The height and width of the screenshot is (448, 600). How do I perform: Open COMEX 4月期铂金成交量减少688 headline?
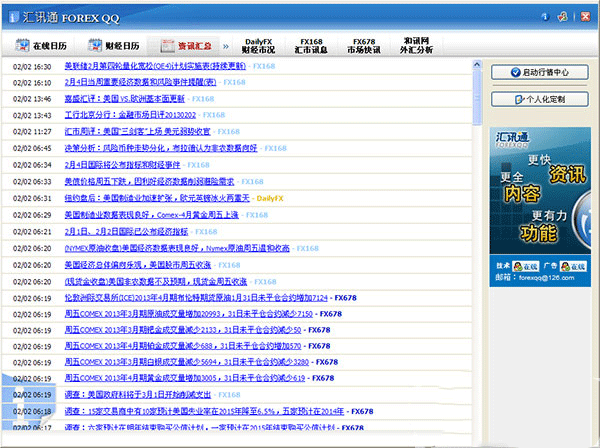[x=183, y=346]
